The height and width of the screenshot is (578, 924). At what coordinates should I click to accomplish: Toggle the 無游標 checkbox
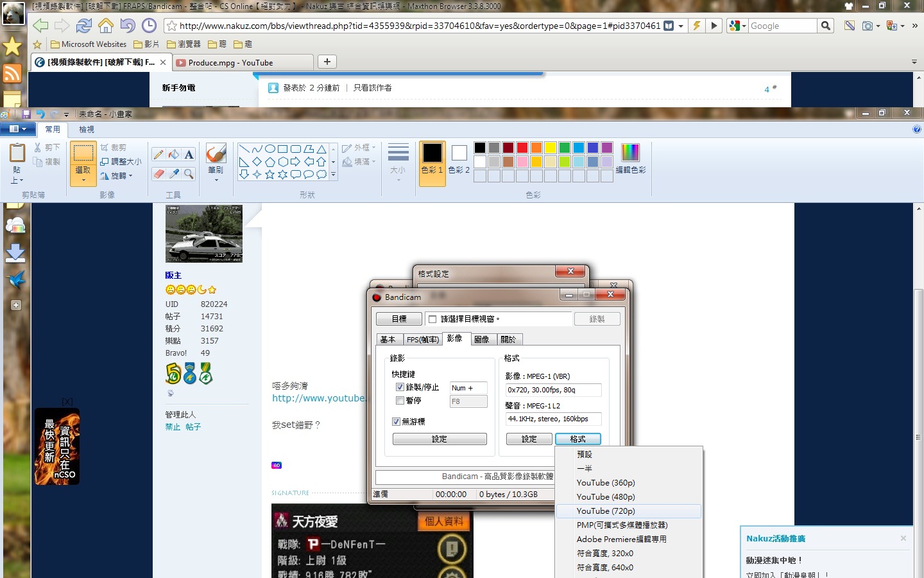coord(396,422)
